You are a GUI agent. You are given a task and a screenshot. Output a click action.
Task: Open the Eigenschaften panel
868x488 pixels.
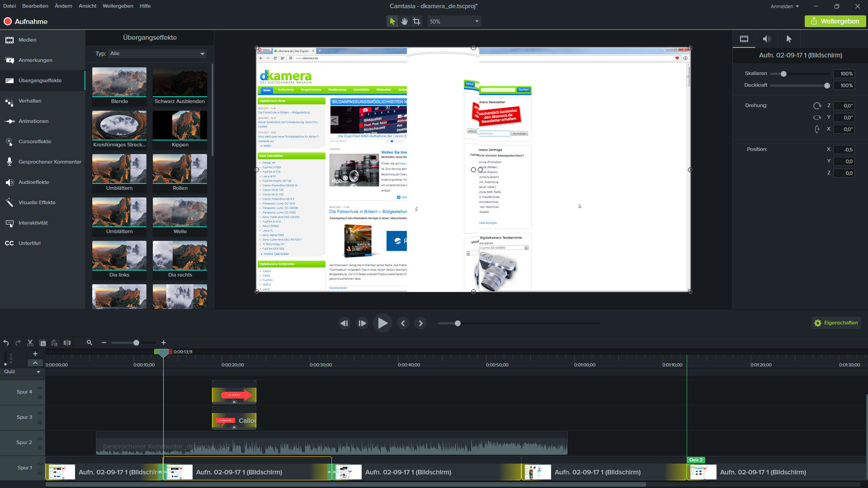coord(836,323)
